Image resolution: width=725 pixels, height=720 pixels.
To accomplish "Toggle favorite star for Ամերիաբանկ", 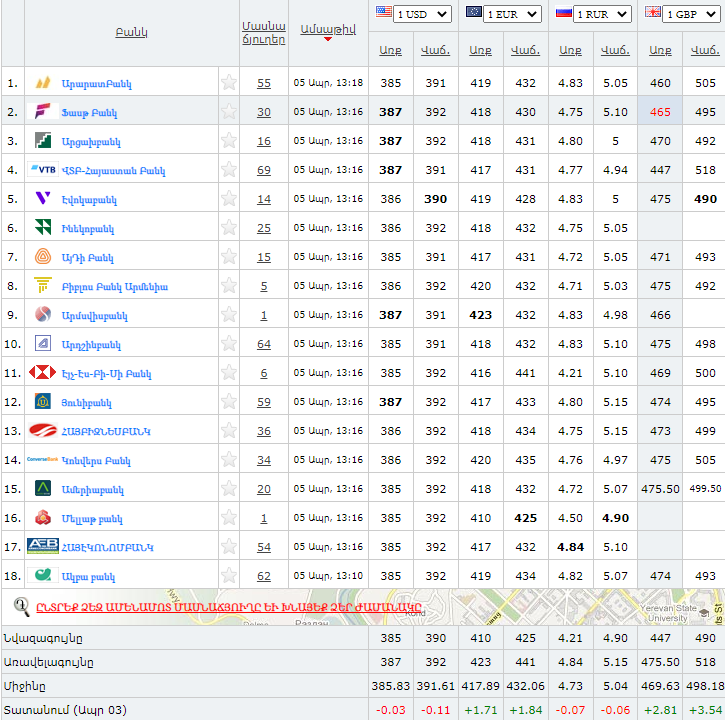I will pos(229,488).
